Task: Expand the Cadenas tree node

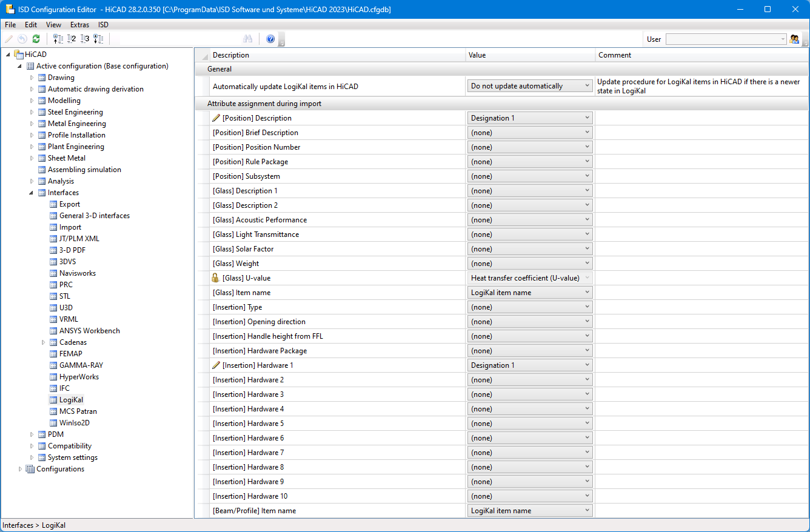Action: 44,342
